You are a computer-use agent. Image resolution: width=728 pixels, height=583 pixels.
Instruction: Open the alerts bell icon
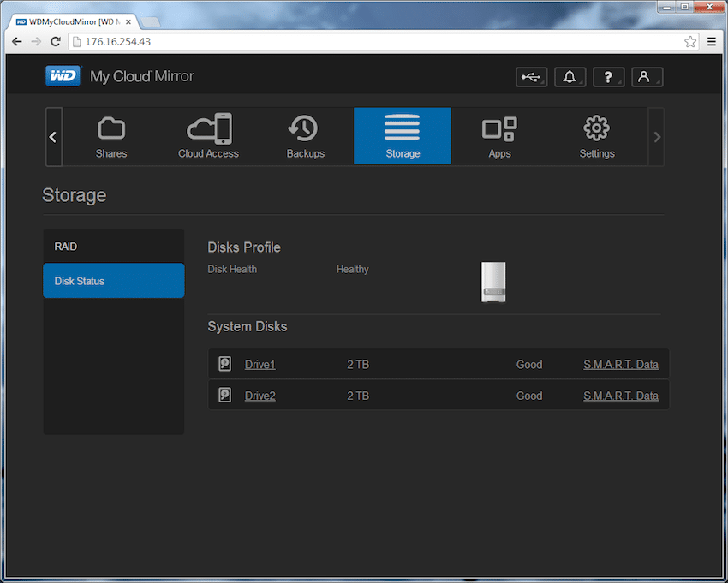coord(570,77)
